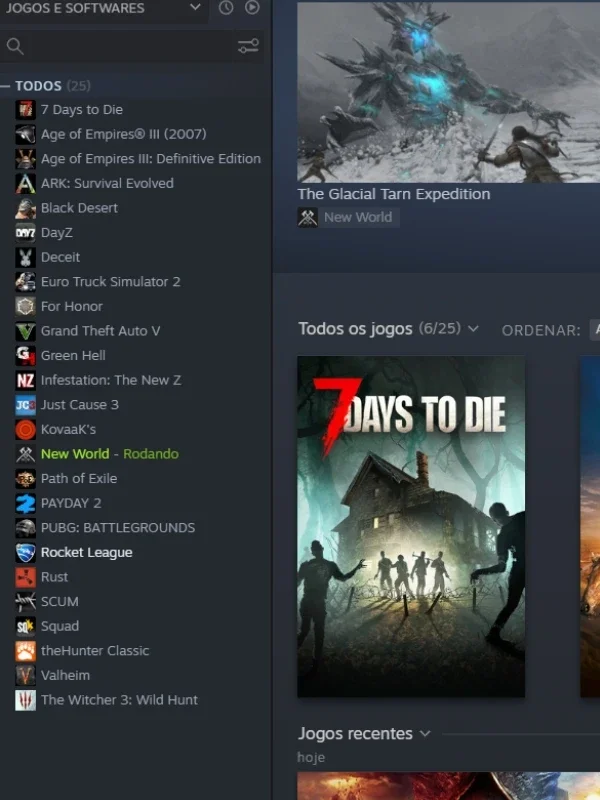Select the ARK: Survival Evolved icon

[x=25, y=183]
